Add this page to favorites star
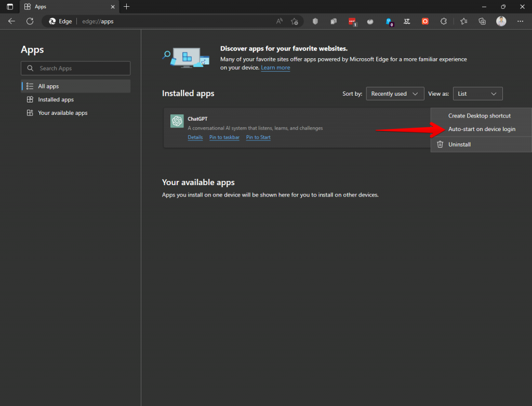The width and height of the screenshot is (532, 406). (295, 21)
